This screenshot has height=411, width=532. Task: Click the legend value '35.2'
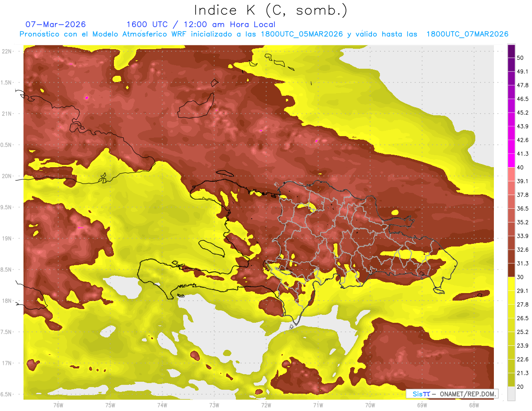[x=523, y=222]
